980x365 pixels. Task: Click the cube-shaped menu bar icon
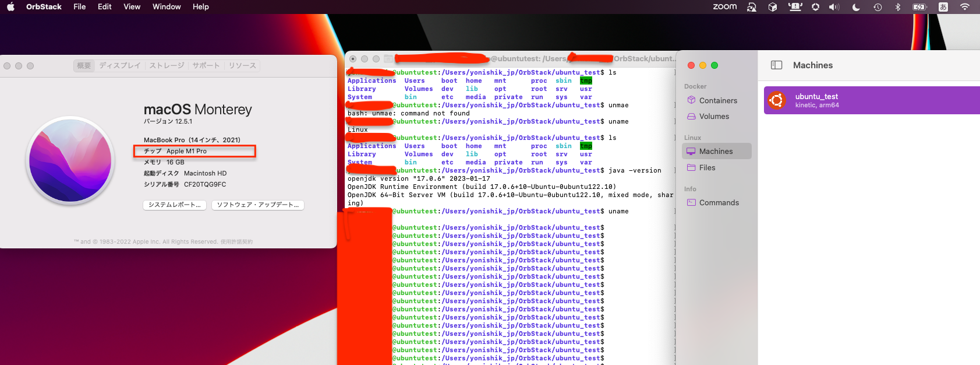(773, 7)
